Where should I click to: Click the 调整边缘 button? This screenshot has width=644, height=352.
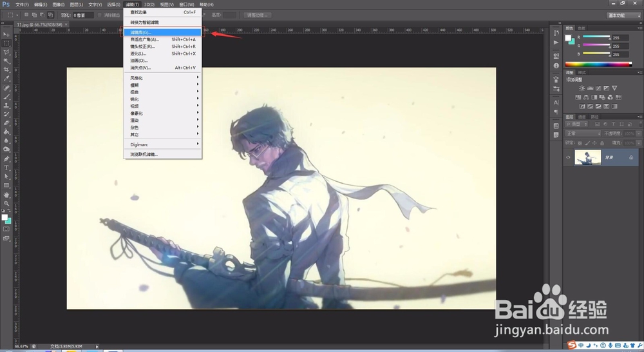click(258, 15)
